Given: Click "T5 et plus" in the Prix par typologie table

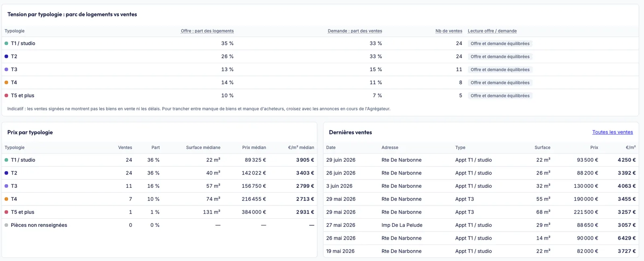Looking at the screenshot, I should (x=23, y=212).
